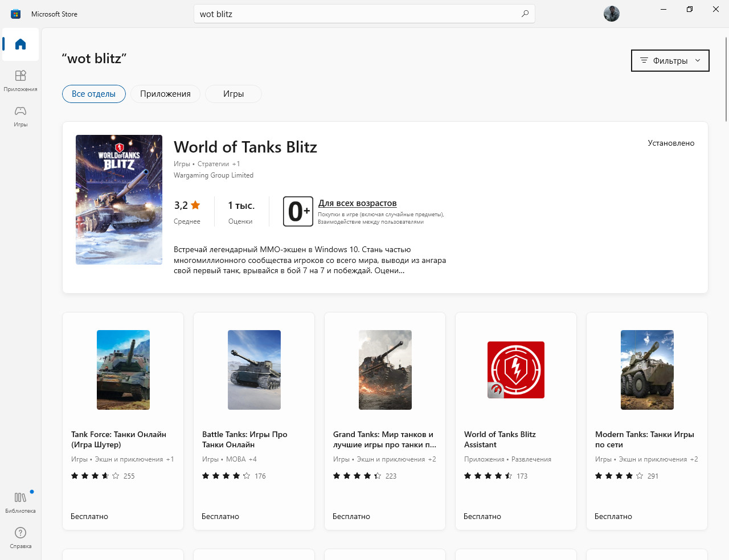Open the World of Tanks Blitz title
Viewport: 729px width, 560px height.
245,147
